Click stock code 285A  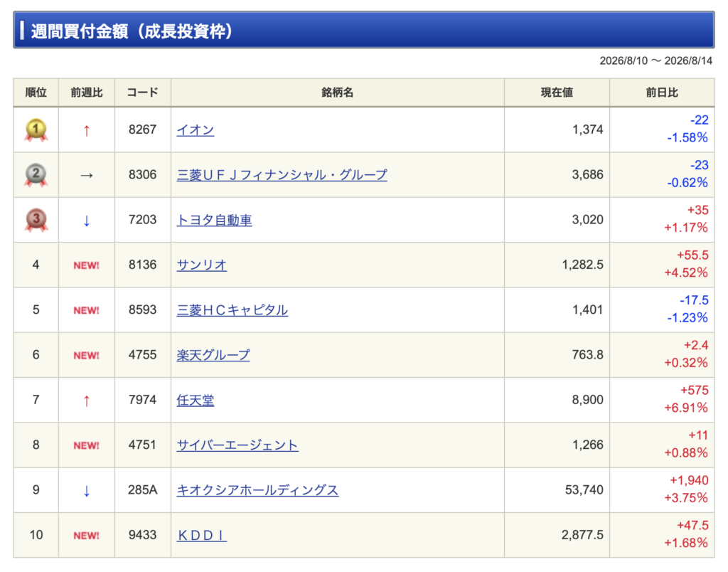(x=142, y=490)
